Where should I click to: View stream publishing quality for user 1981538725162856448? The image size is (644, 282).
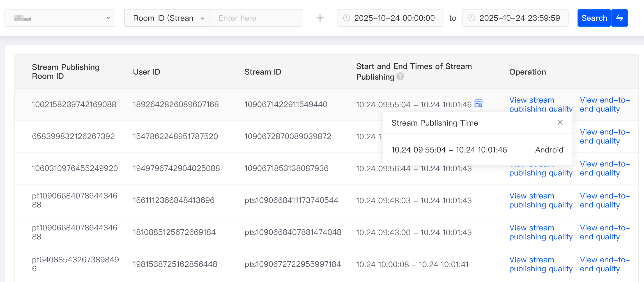pos(540,264)
